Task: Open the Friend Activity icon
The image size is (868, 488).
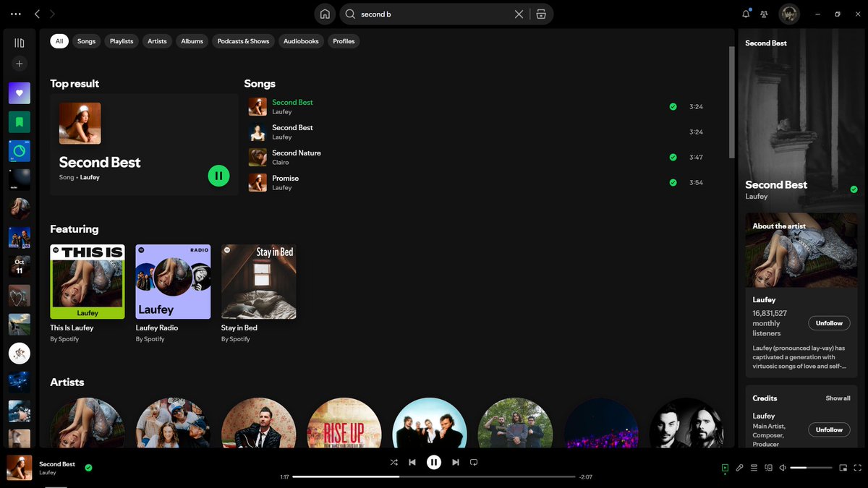Action: [764, 14]
